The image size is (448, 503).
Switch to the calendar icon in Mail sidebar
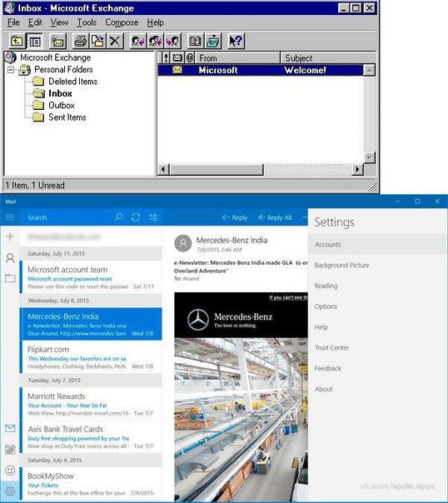[10, 450]
